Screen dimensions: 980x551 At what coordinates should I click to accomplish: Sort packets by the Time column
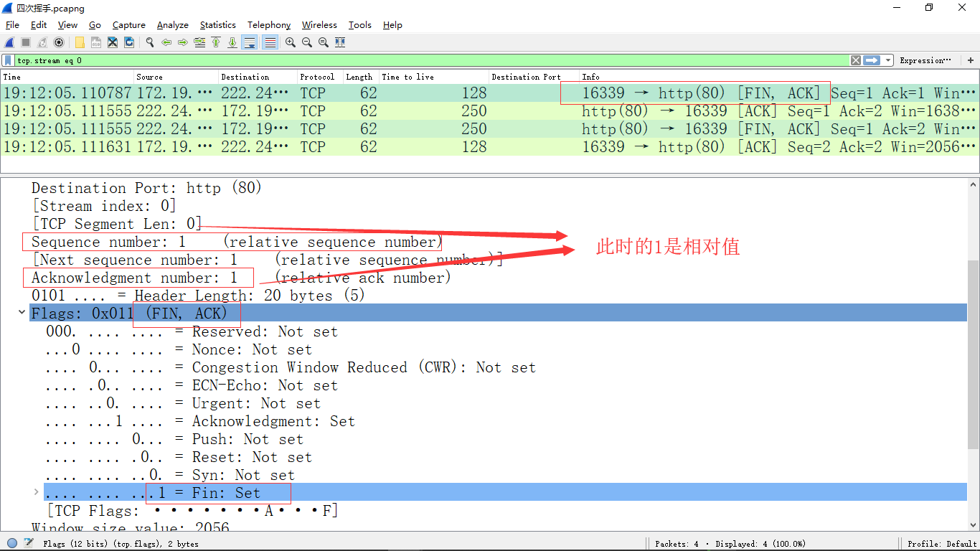[x=67, y=77]
